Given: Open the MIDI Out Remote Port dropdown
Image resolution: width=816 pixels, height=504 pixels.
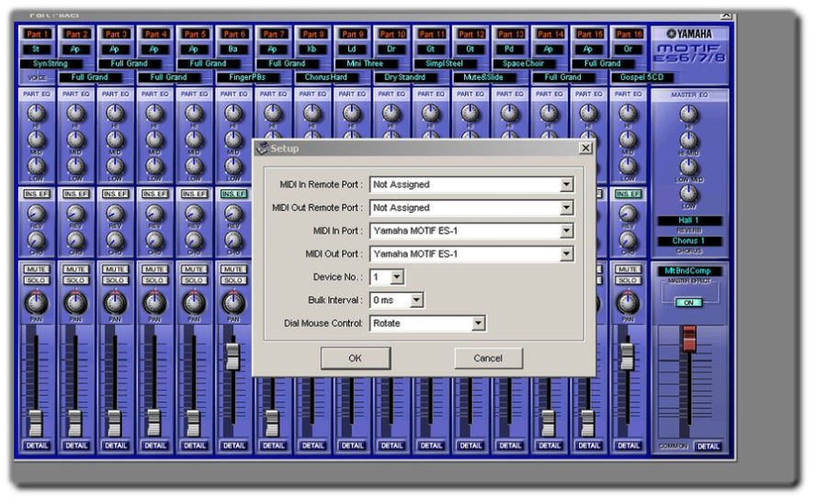Looking at the screenshot, I should coord(567,208).
